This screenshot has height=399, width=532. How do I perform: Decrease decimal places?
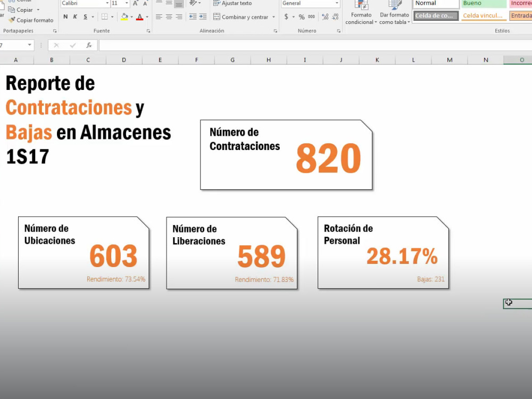click(335, 16)
